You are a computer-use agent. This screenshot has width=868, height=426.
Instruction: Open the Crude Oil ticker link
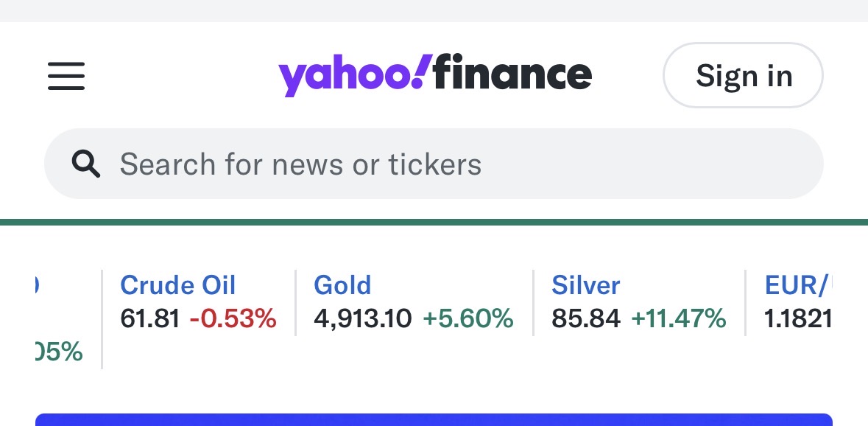pos(177,285)
